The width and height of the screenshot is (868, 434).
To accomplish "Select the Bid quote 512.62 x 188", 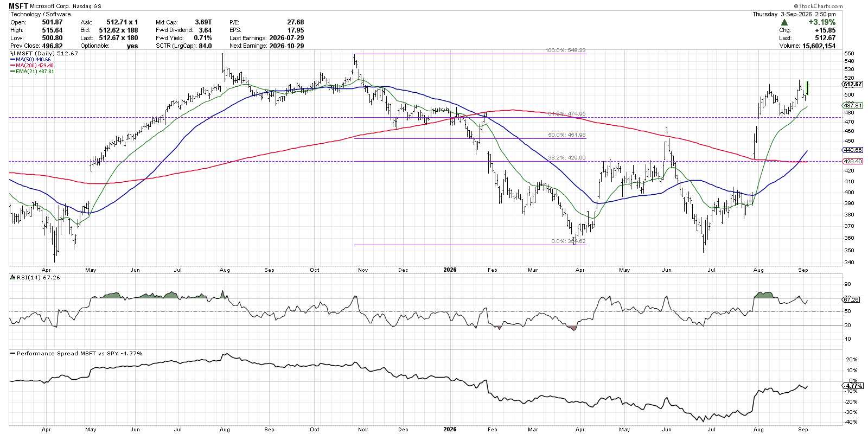I will pos(118,30).
